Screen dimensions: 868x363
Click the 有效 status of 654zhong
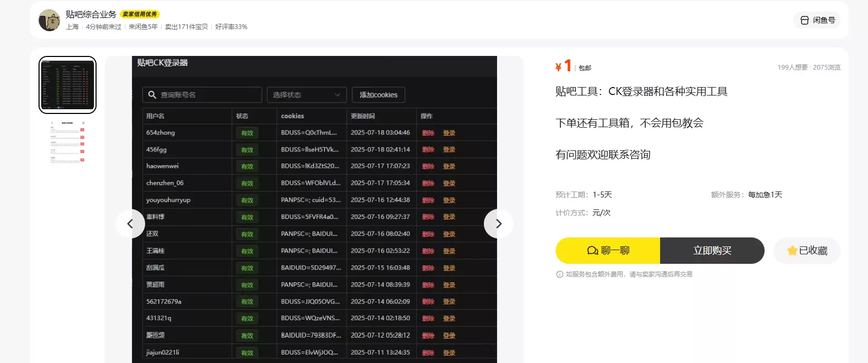point(247,133)
